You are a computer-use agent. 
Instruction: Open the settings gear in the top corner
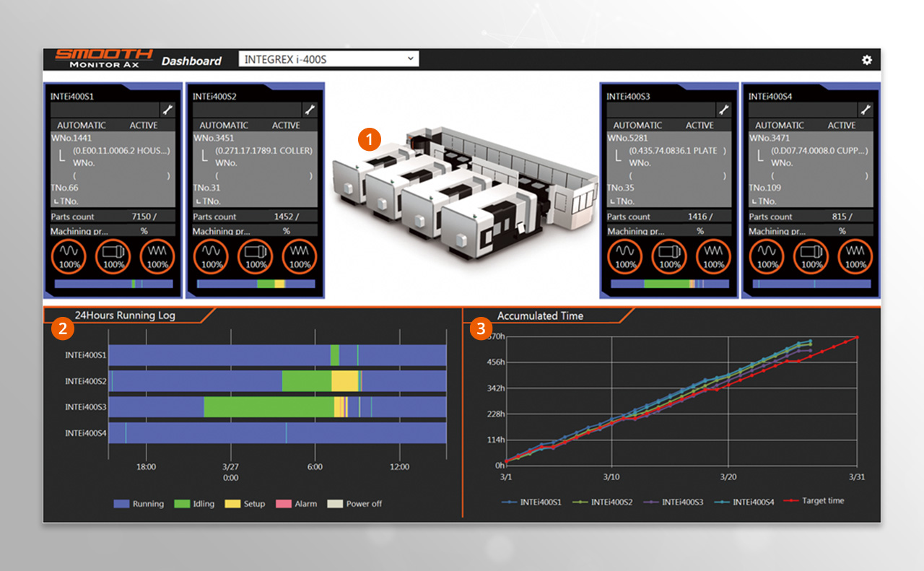tap(867, 61)
